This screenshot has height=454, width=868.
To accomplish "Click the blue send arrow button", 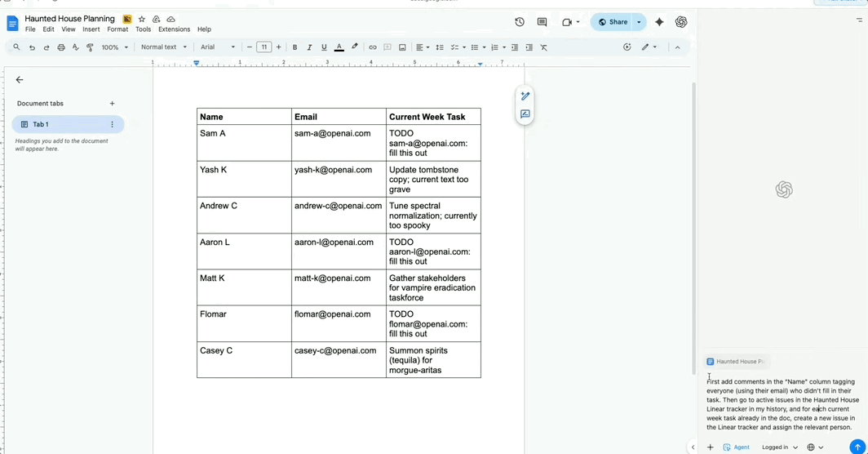I will point(857,447).
